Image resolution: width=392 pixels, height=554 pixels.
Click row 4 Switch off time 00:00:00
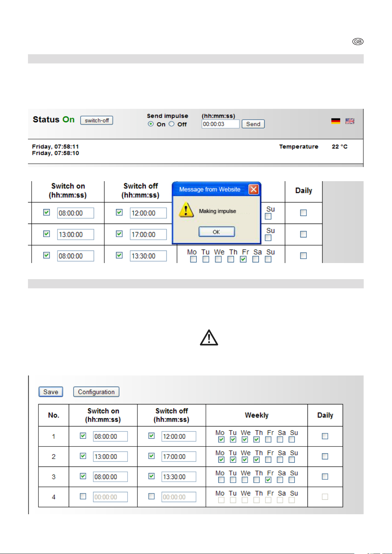(179, 497)
